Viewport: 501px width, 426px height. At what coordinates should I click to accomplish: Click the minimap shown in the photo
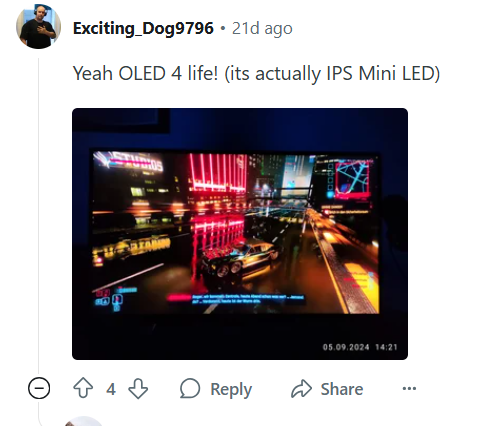click(354, 178)
